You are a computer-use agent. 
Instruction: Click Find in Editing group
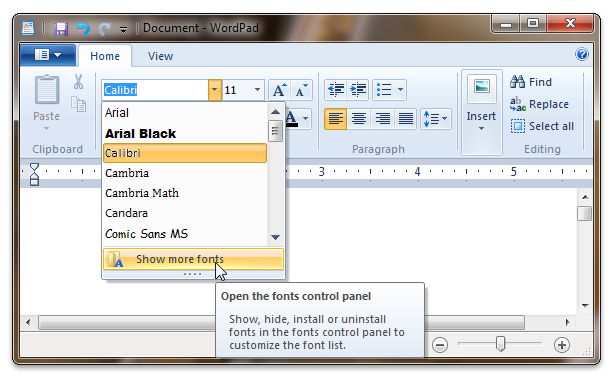click(x=531, y=82)
